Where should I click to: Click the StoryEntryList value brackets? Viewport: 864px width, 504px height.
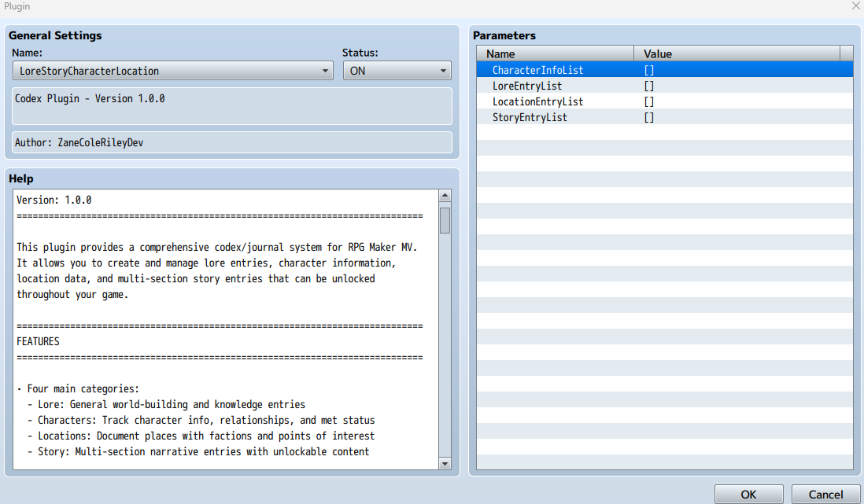649,117
